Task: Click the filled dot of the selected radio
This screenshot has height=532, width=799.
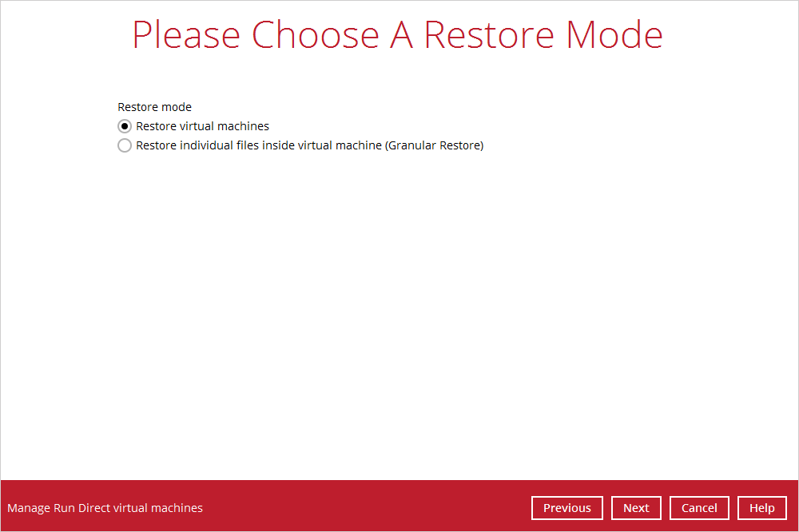Action: pyautogui.click(x=125, y=126)
